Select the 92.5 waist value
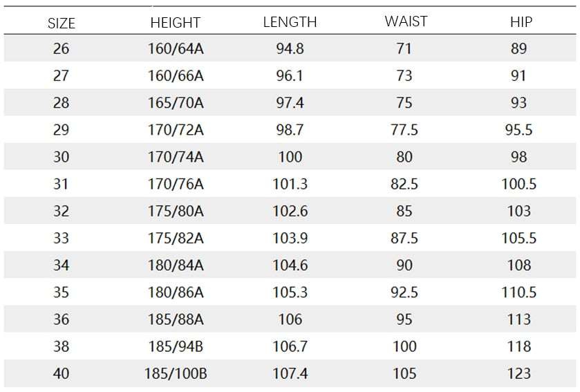 click(x=404, y=292)
